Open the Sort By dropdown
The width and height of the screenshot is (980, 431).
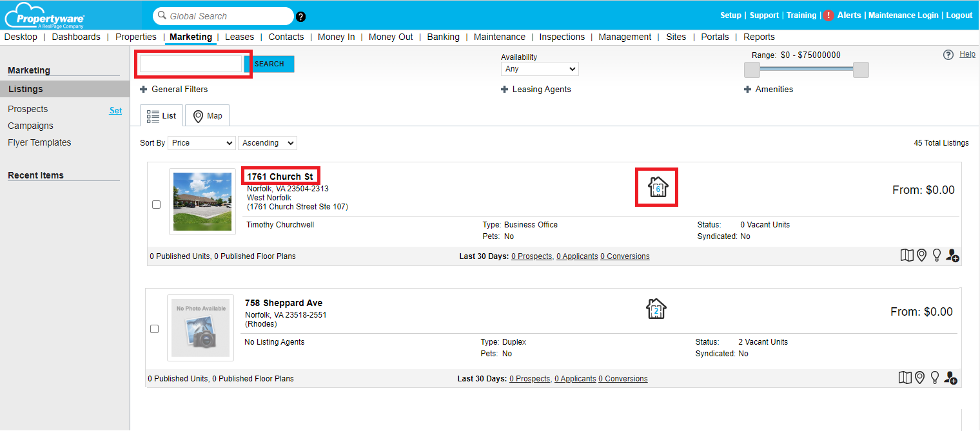click(x=201, y=142)
